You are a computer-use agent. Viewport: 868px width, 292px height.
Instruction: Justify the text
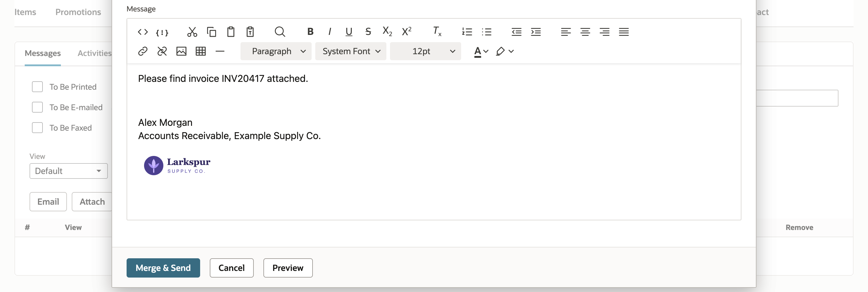624,32
